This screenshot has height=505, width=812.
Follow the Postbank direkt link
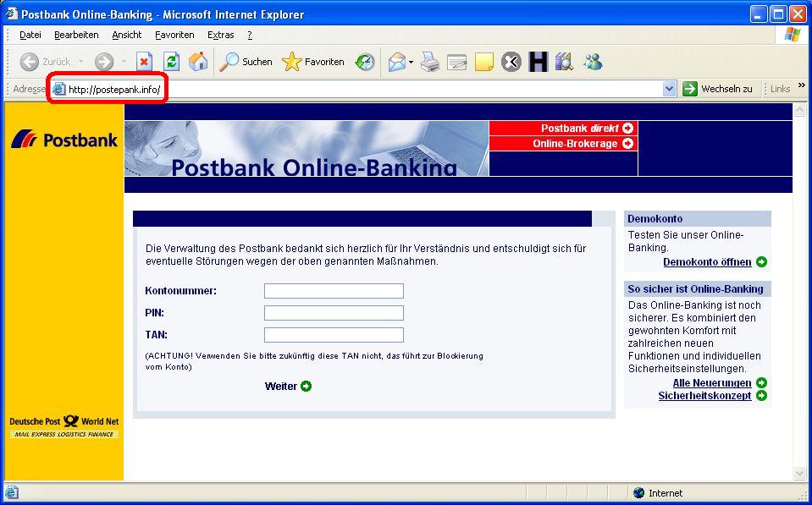coord(563,129)
